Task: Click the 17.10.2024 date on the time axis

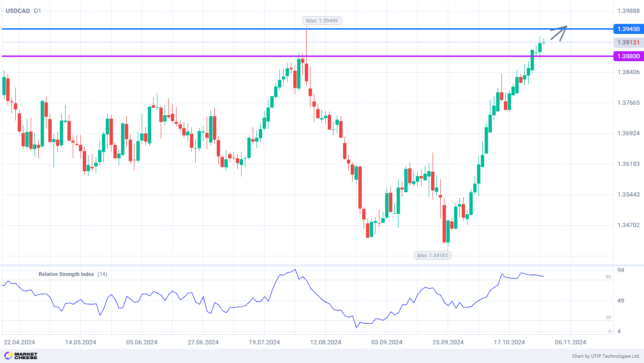Action: (x=510, y=342)
